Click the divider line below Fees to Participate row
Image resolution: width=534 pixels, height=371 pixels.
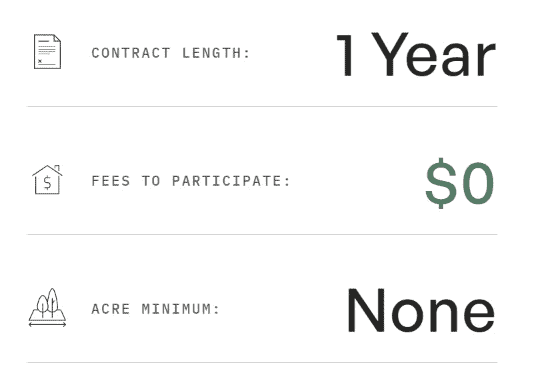pos(262,234)
